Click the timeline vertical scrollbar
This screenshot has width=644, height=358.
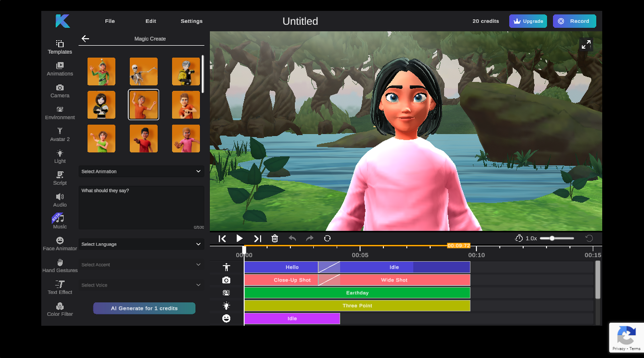(598, 280)
